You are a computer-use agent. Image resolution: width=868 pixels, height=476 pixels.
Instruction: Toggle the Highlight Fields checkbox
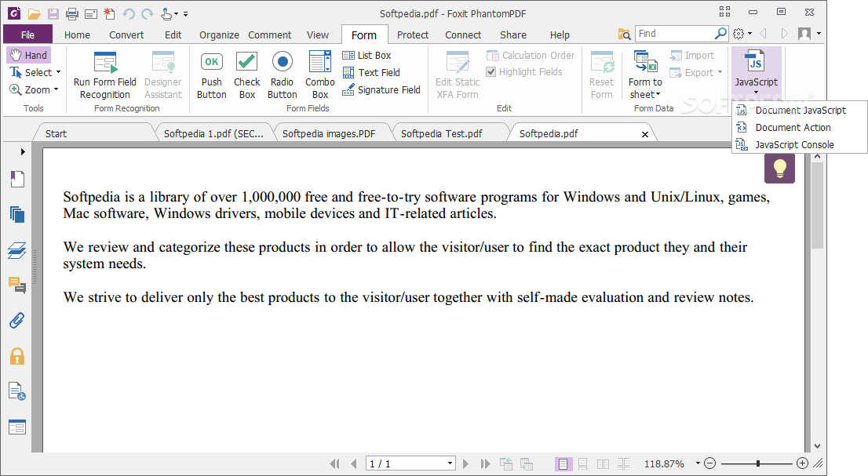pos(491,72)
